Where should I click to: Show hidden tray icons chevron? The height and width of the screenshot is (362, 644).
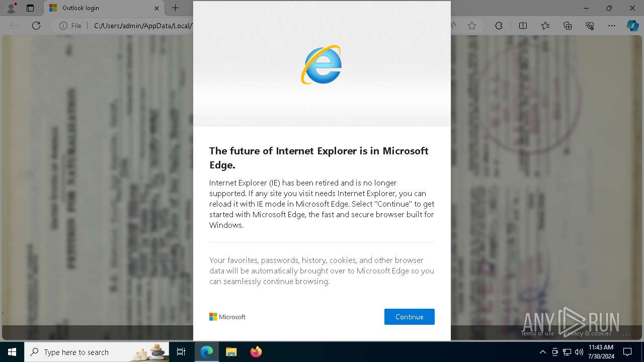point(542,352)
